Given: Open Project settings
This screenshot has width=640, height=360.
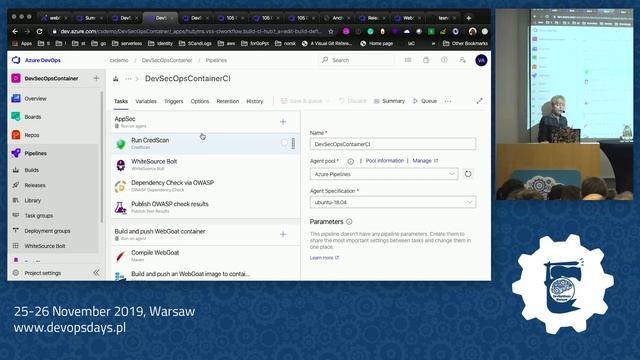Looking at the screenshot, I should point(42,273).
